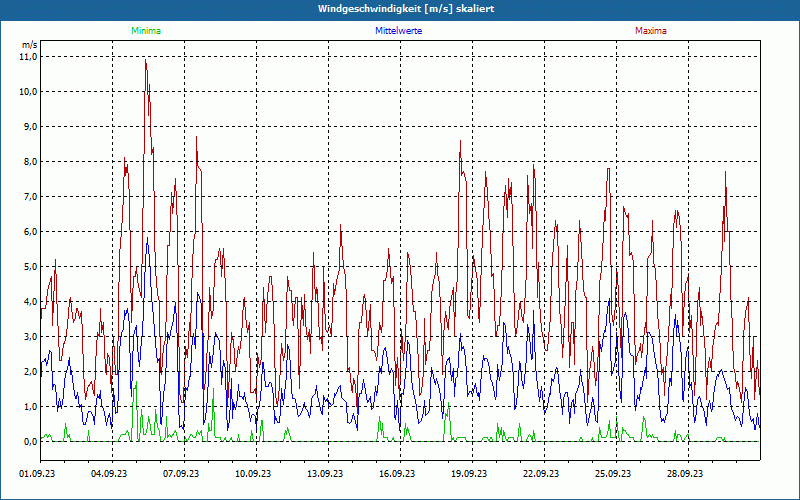Click the 25.09.23 date label

613,473
